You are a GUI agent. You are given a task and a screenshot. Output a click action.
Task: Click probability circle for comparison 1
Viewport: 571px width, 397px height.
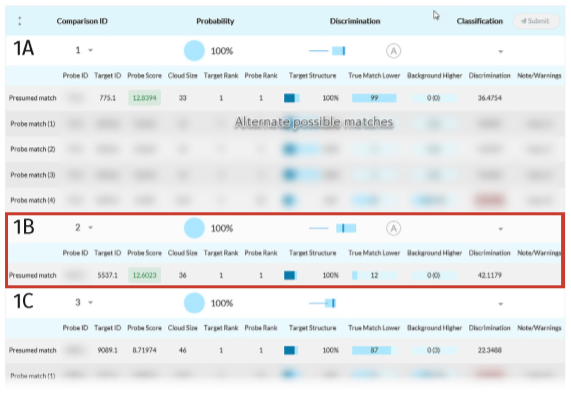point(194,51)
